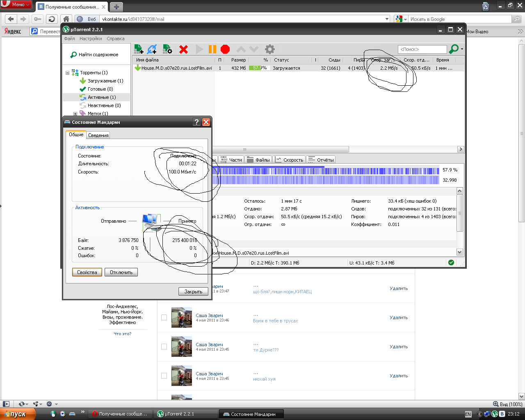Click the uTorrent search input field

pyautogui.click(x=422, y=49)
